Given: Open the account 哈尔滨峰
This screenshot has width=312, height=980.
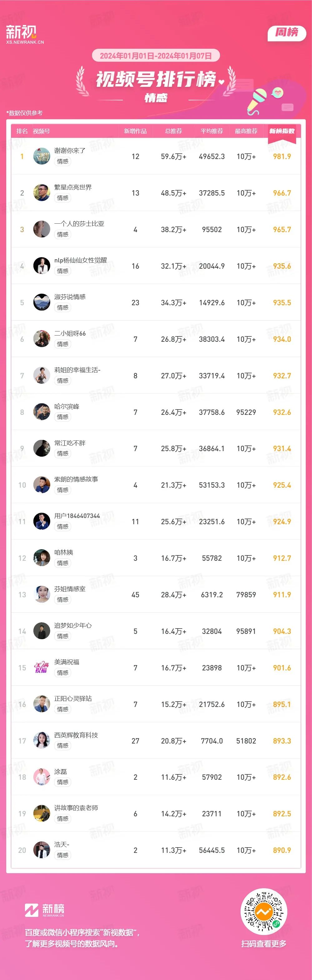Looking at the screenshot, I should click(x=67, y=406).
